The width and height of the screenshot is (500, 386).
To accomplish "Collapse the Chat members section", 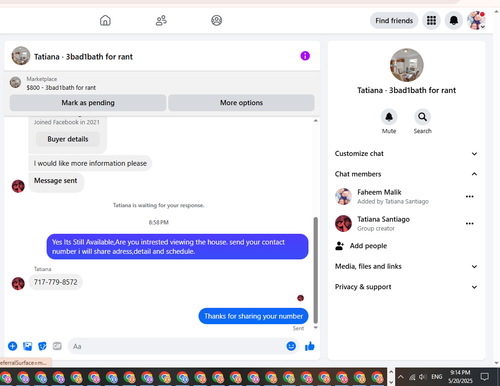I will (x=406, y=174).
